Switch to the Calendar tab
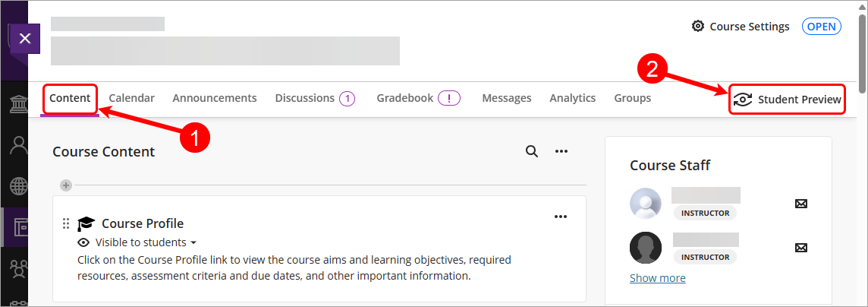This screenshot has width=868, height=307. (131, 98)
